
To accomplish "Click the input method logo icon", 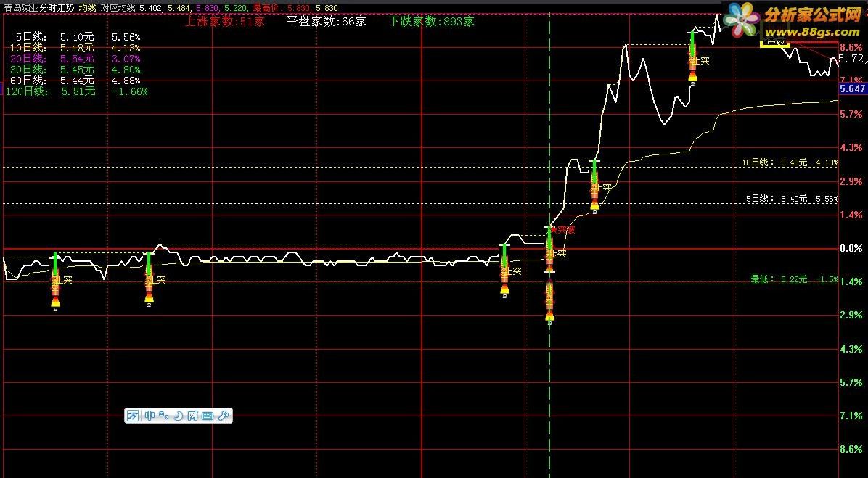I will (132, 416).
